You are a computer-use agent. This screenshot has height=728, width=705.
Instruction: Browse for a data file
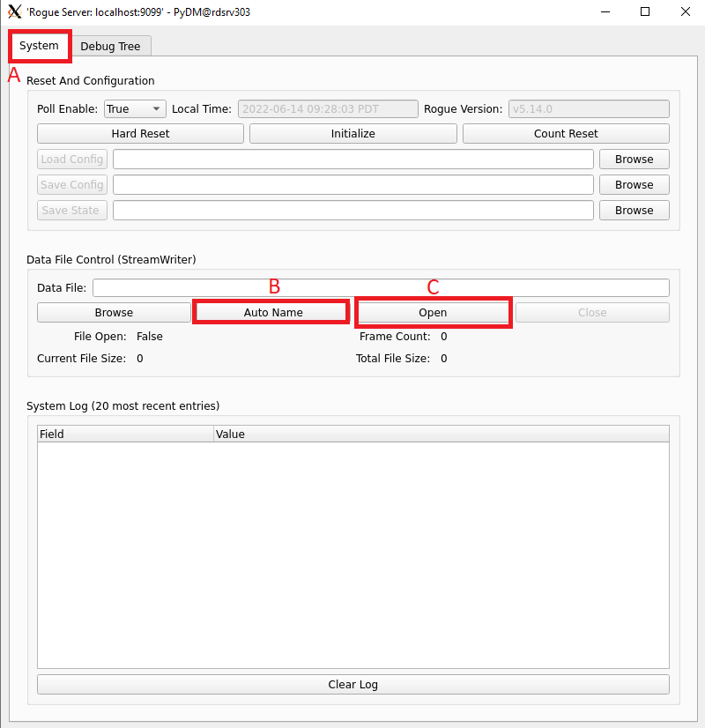113,312
